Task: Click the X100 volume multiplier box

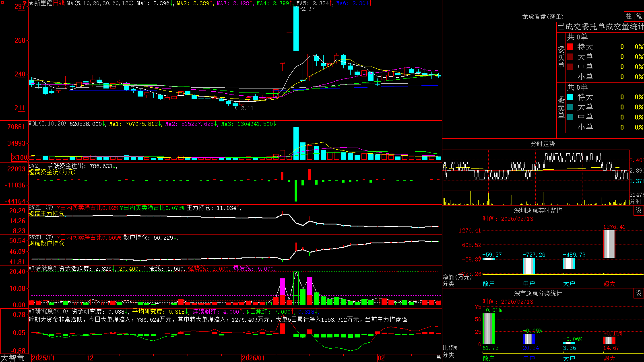Action: pos(19,157)
